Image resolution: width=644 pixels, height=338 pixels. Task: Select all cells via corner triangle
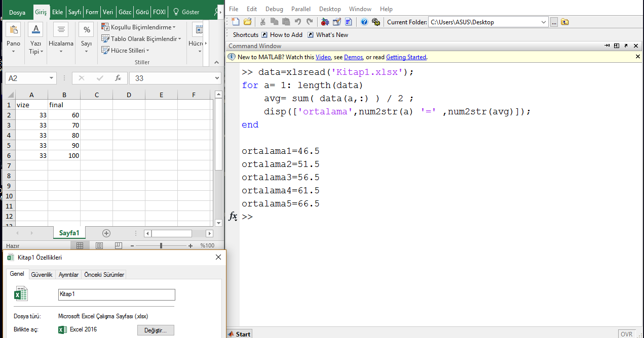click(9, 95)
